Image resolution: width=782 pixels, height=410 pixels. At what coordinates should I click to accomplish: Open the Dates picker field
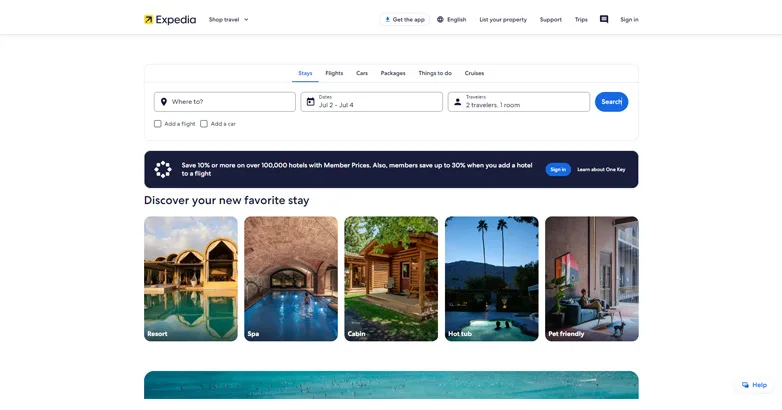(372, 102)
